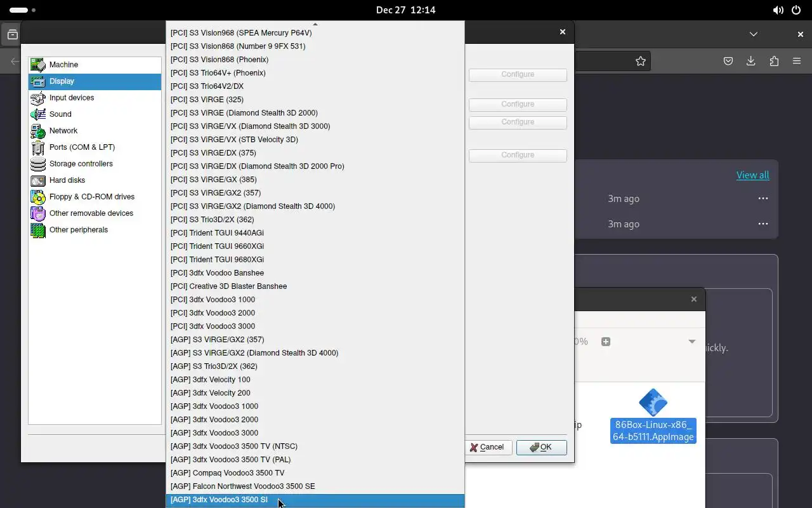Viewport: 812px width, 508px height.
Task: Open browser downloads arrow icon
Action: (x=751, y=61)
